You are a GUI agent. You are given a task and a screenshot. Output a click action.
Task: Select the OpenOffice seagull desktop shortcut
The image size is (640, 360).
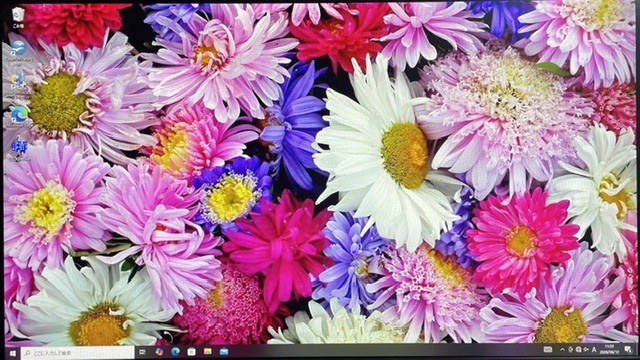[18, 51]
